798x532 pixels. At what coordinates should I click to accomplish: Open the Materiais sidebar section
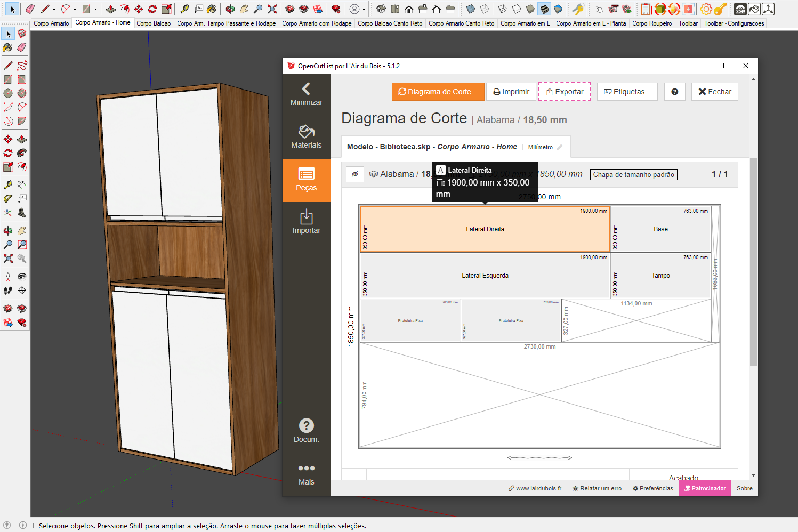click(307, 137)
